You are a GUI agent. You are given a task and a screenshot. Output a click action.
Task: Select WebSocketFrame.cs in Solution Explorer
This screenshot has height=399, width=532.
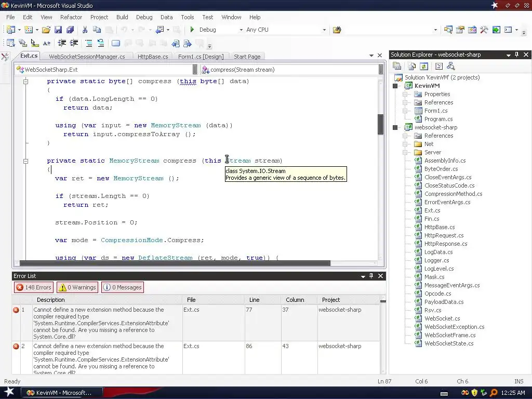click(x=449, y=335)
